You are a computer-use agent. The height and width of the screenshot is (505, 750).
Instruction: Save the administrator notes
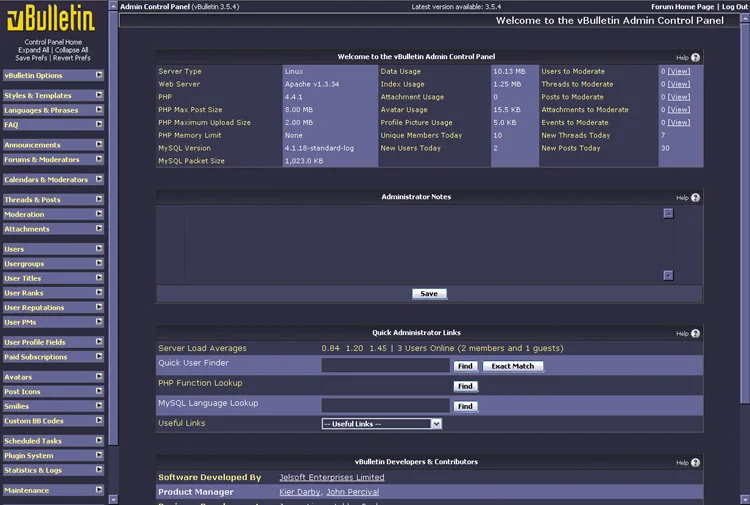[x=429, y=294]
